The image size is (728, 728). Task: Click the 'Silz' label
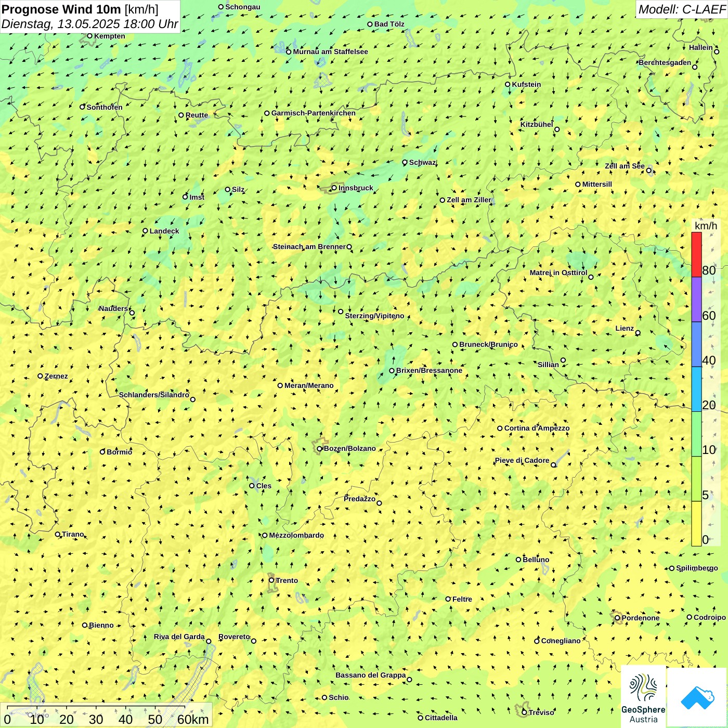[238, 189]
